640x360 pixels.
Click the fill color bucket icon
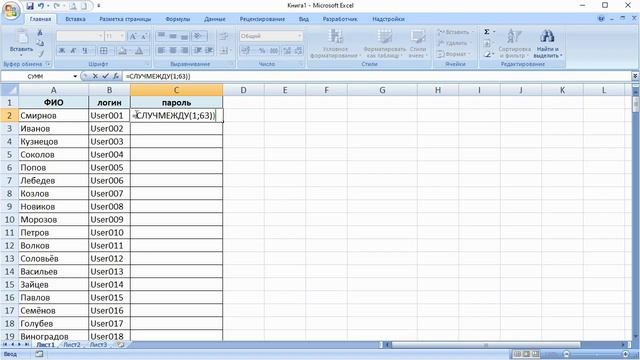click(x=122, y=51)
